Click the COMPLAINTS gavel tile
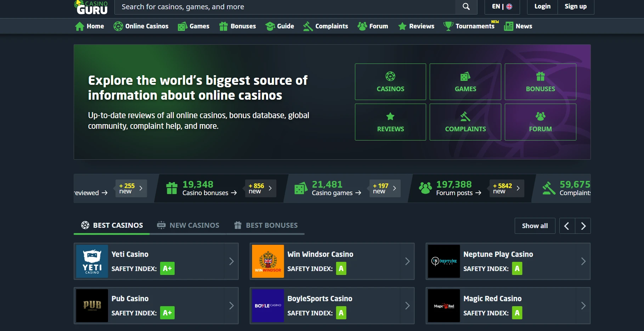This screenshot has height=331, width=644. tap(465, 122)
